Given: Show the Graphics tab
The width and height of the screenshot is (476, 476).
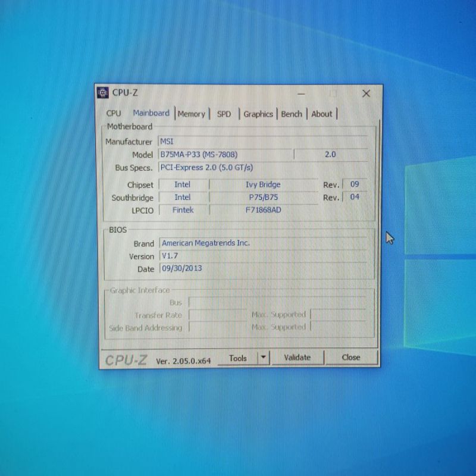Looking at the screenshot, I should 258,114.
